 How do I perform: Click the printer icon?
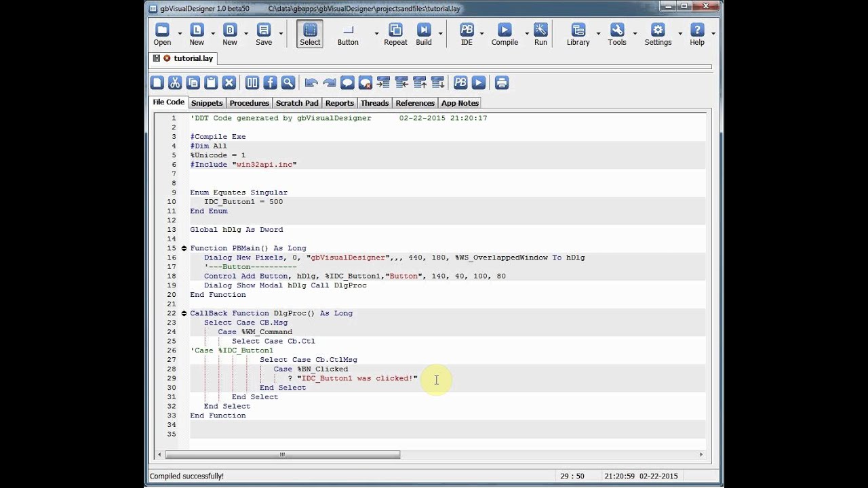[502, 83]
